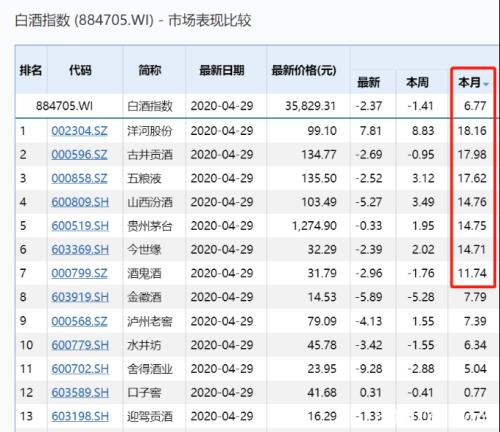
Task: Click monthly change value 18.16
Action: point(472,131)
